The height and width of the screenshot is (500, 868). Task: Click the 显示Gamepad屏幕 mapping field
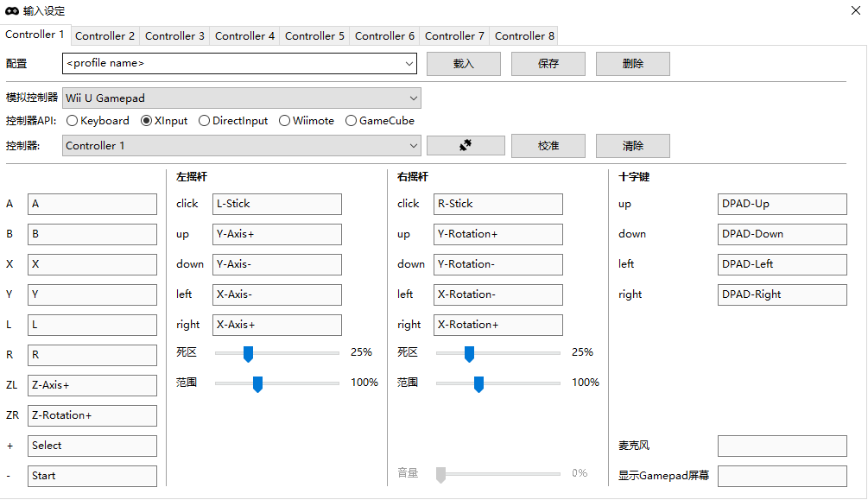pyautogui.click(x=782, y=476)
